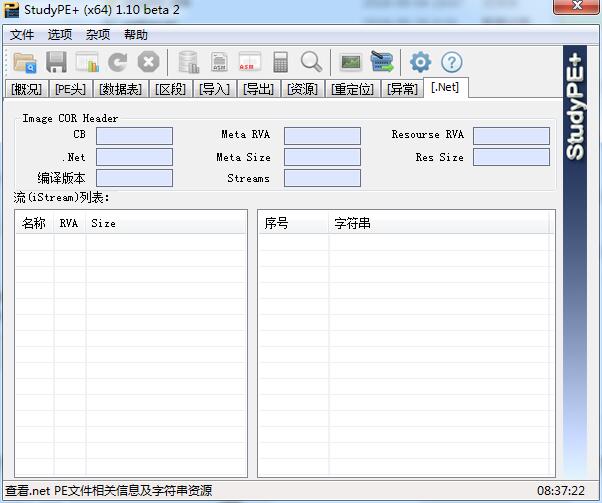Open the 帮助 menu
The height and width of the screenshot is (503, 602).
point(136,35)
